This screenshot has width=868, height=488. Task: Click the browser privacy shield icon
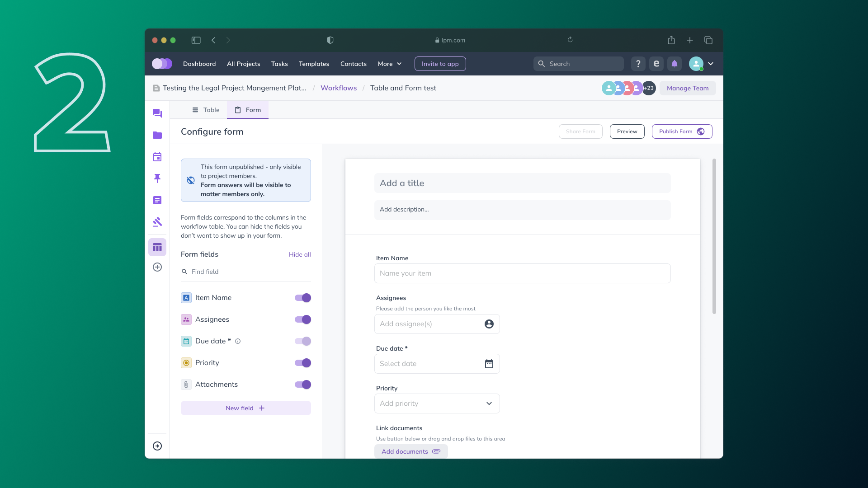pyautogui.click(x=330, y=40)
